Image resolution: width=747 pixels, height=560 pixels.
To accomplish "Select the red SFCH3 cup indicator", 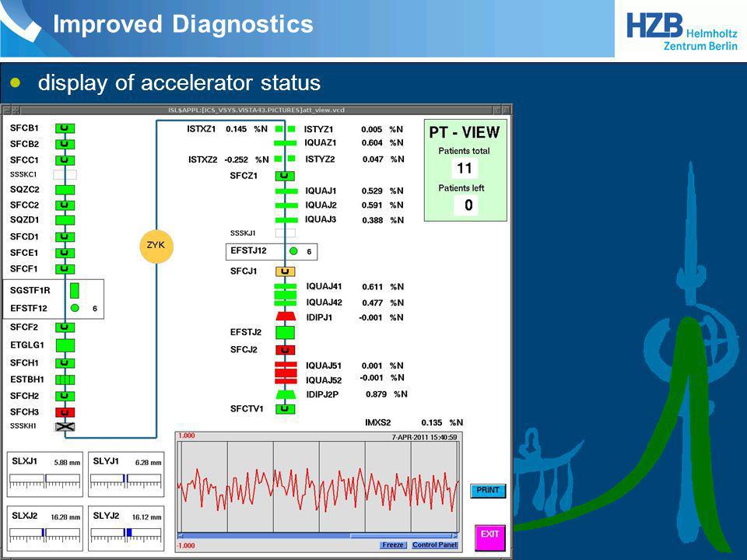I will (x=65, y=412).
